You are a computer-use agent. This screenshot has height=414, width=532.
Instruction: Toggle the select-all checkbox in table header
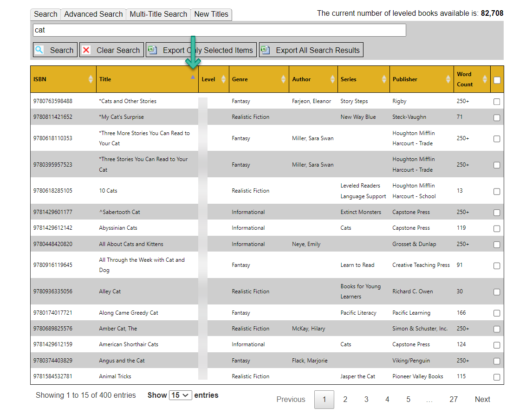tap(497, 80)
